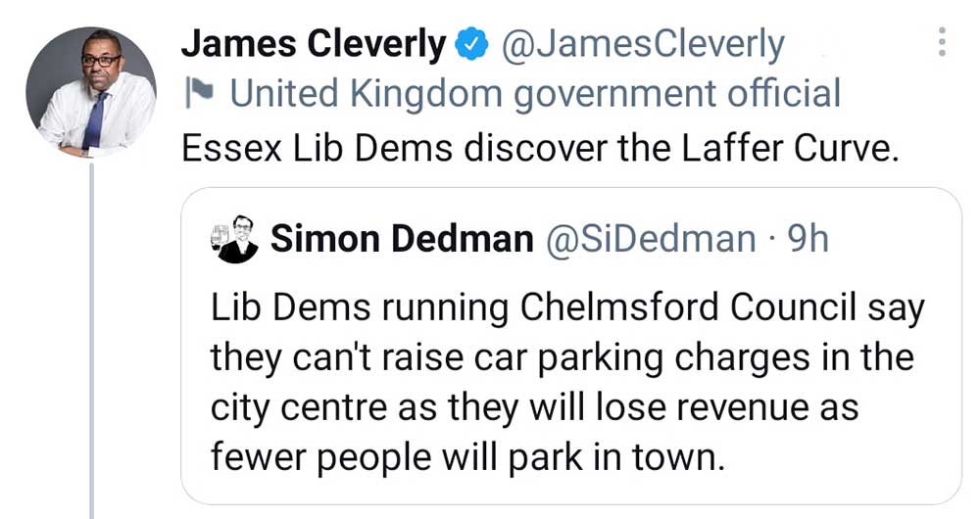The height and width of the screenshot is (519, 980).
Task: Click the James Cleverly display name
Action: coord(314,44)
